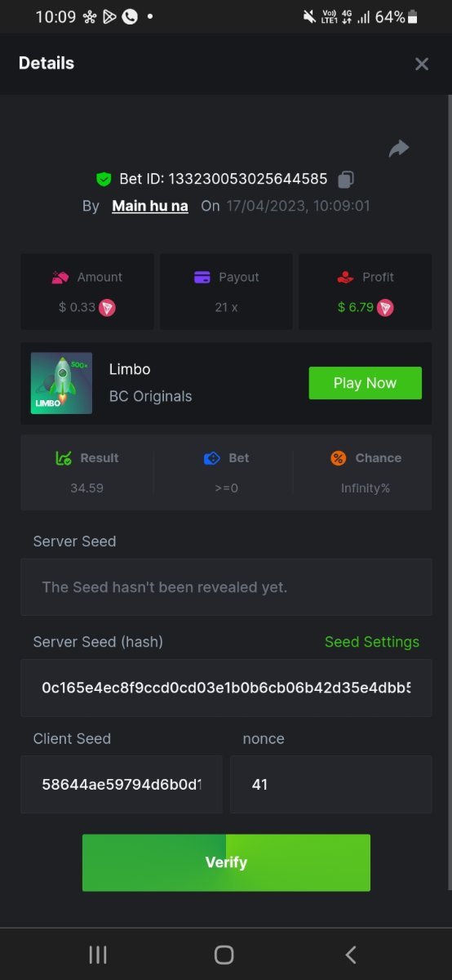Image resolution: width=452 pixels, height=980 pixels.
Task: Tap the Android home navigation button
Action: tap(224, 955)
